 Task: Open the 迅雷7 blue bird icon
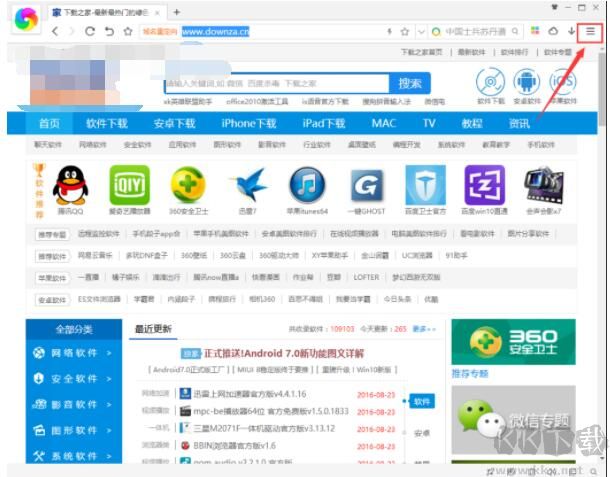[x=249, y=185]
